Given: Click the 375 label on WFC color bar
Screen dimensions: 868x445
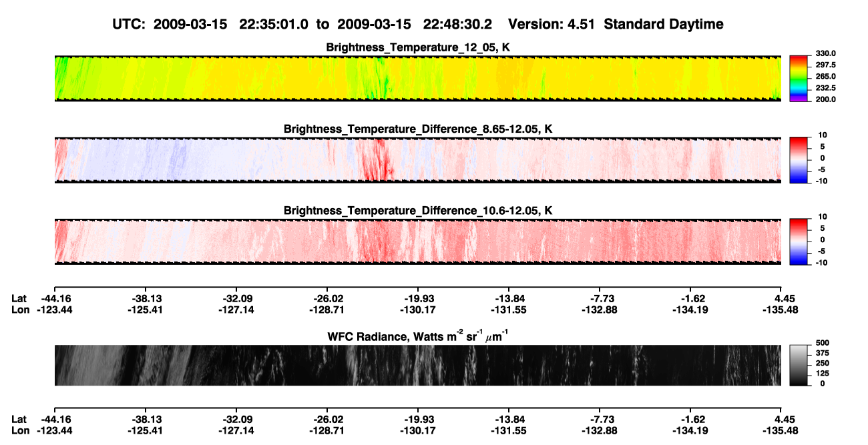Looking at the screenshot, I should pos(823,354).
